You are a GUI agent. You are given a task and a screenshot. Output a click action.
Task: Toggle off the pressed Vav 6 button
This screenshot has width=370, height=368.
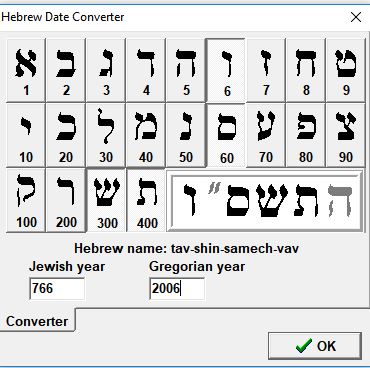226,70
